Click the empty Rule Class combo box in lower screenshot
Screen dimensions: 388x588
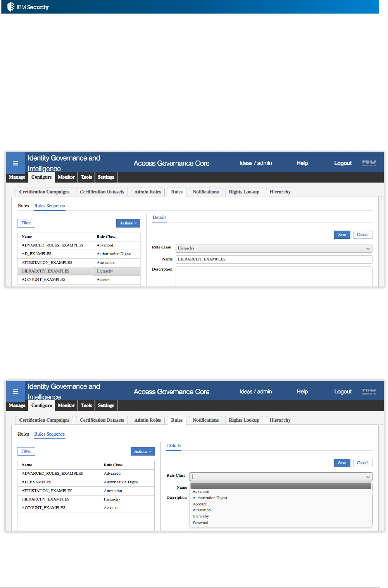281,477
